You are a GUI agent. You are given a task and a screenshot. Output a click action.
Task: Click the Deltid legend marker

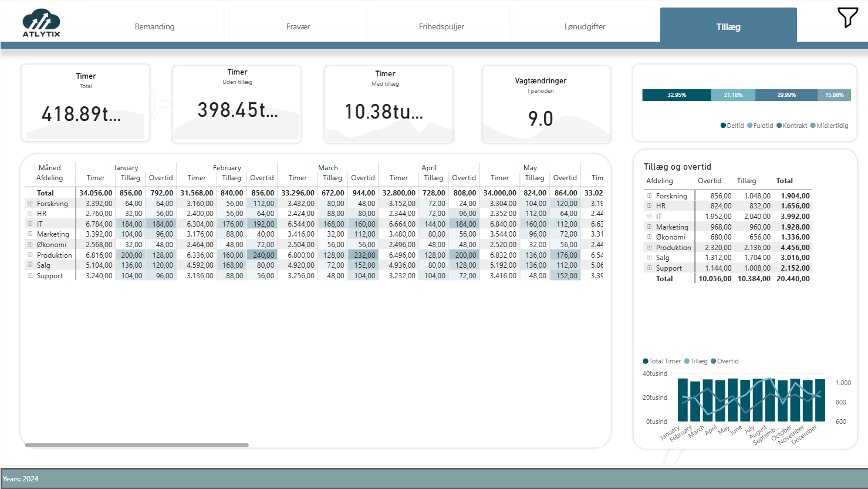pos(723,126)
